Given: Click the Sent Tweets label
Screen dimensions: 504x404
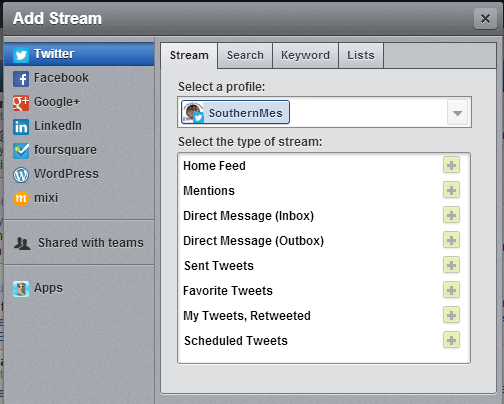Looking at the screenshot, I should tap(219, 266).
